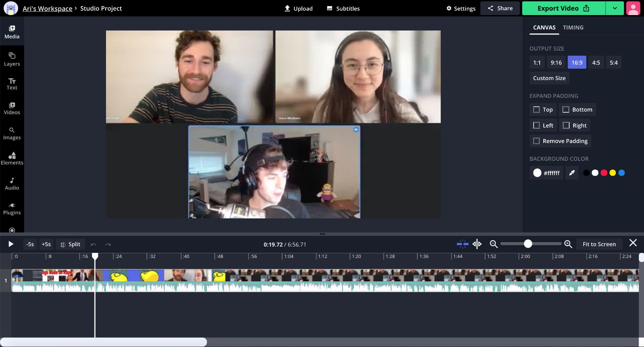Viewport: 644px width, 347px height.
Task: Open the Elements panel
Action: click(12, 158)
